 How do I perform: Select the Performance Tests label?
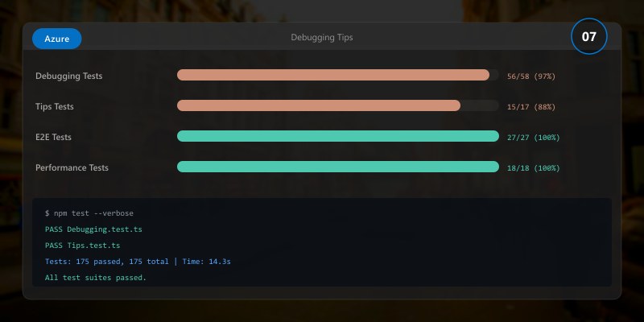[x=72, y=167]
